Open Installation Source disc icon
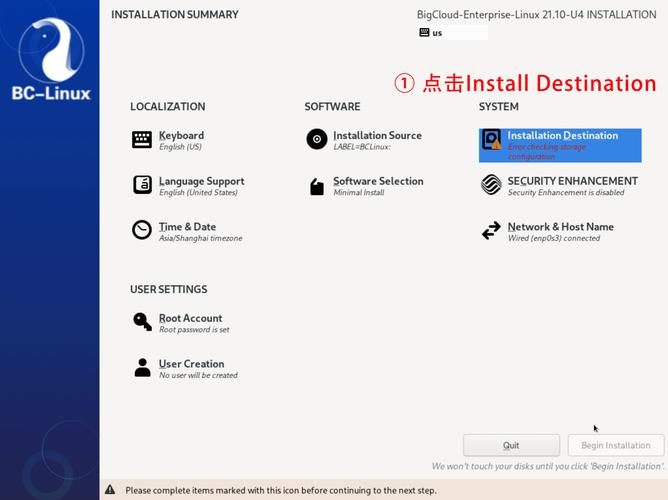This screenshot has height=500, width=668. (317, 140)
